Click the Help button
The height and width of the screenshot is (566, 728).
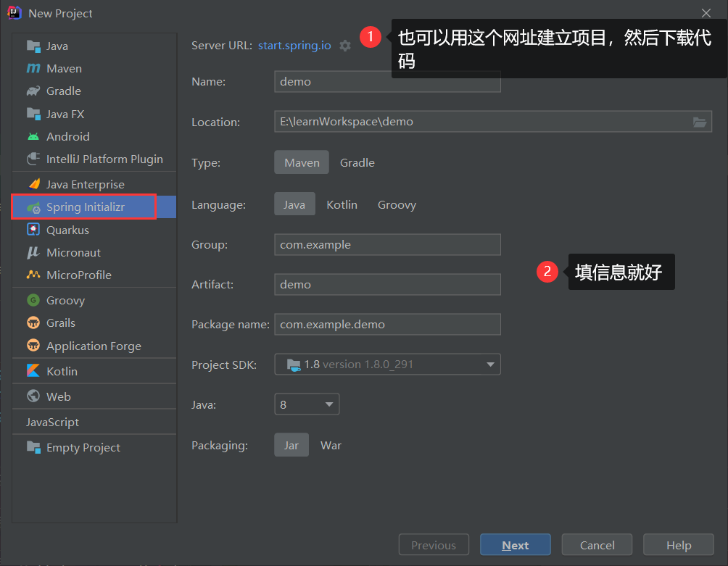tap(678, 545)
